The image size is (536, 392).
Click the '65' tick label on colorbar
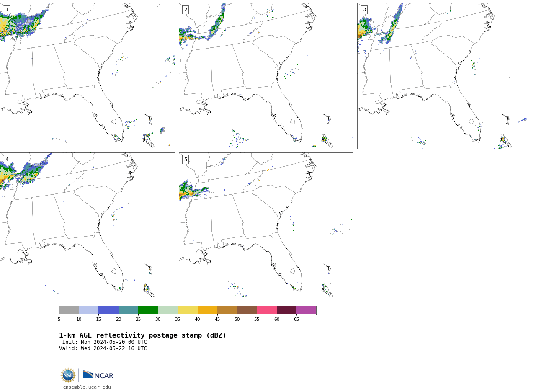tap(296, 320)
